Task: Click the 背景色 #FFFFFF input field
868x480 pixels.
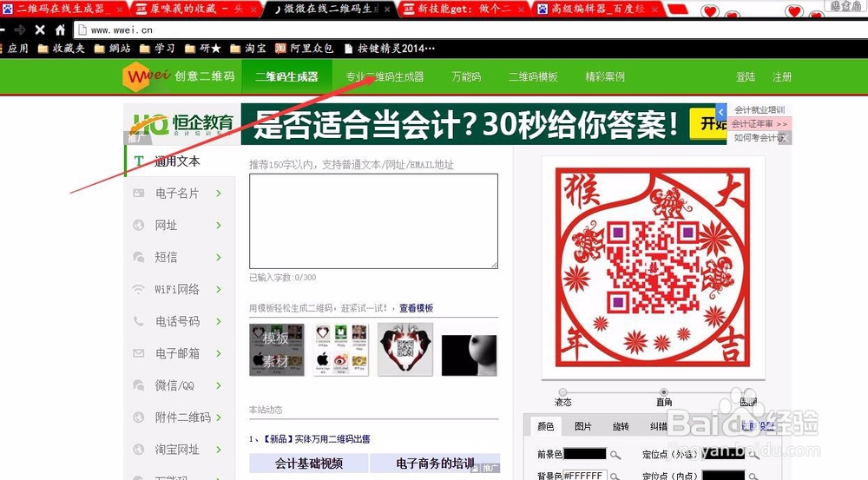Action: pyautogui.click(x=584, y=476)
